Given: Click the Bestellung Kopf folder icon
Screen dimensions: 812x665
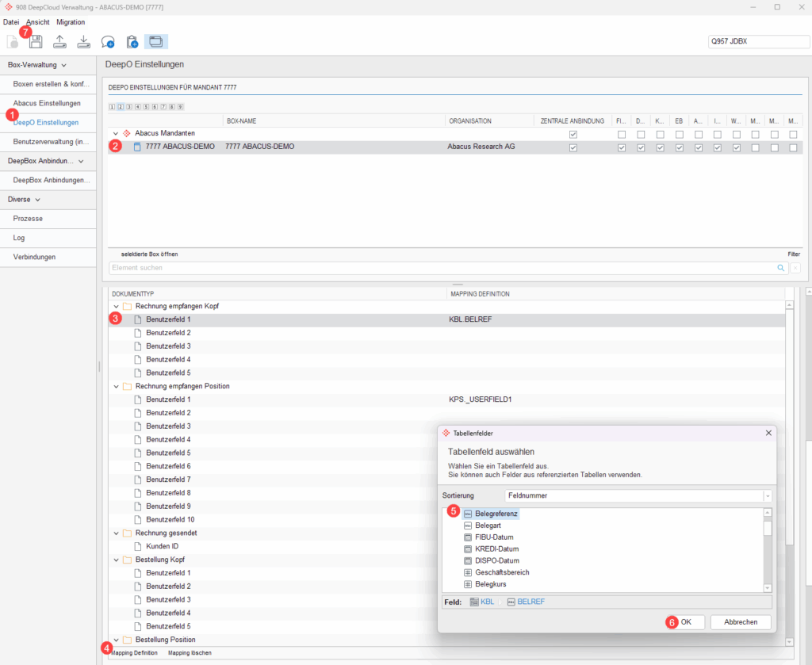Looking at the screenshot, I should point(128,560).
